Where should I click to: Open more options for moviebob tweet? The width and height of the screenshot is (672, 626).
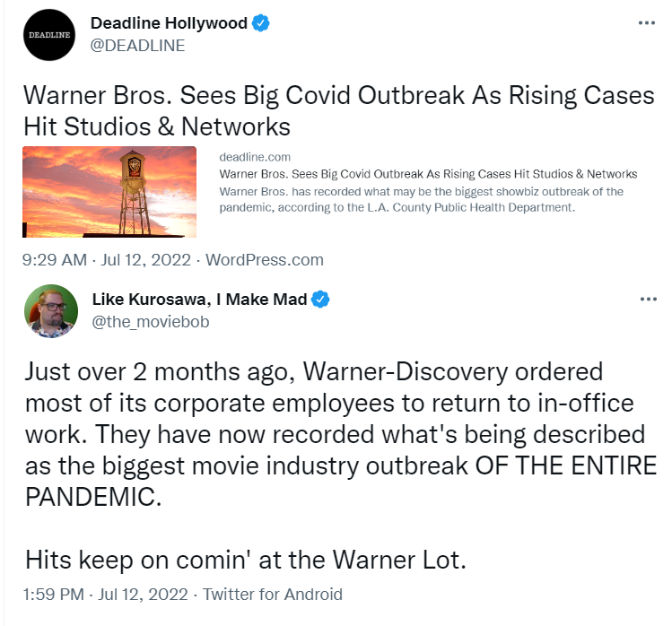(649, 299)
